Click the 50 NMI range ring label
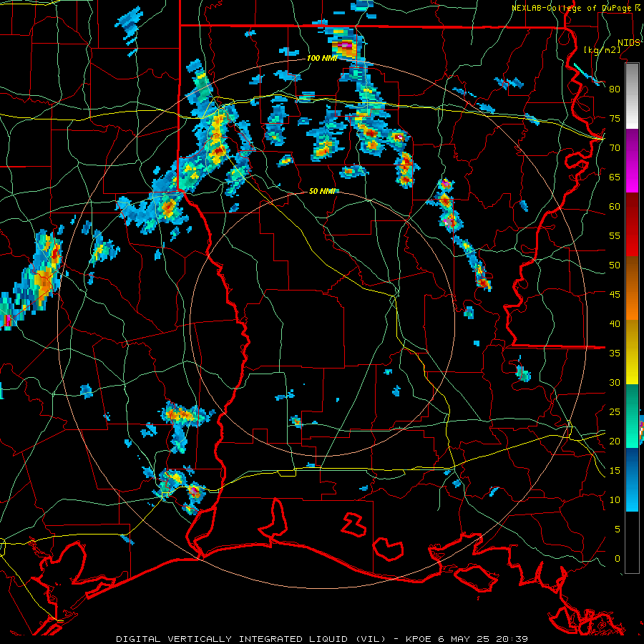The width and height of the screenshot is (644, 644). point(321,191)
